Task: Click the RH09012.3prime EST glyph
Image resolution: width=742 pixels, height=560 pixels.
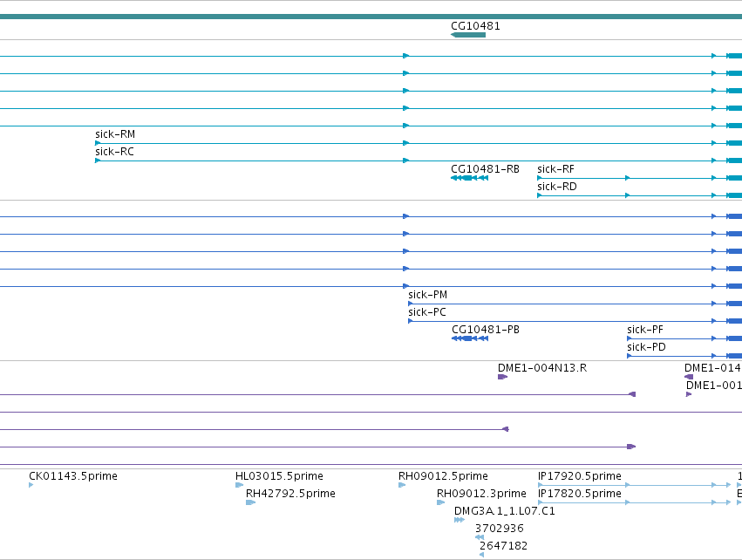Action: (440, 502)
